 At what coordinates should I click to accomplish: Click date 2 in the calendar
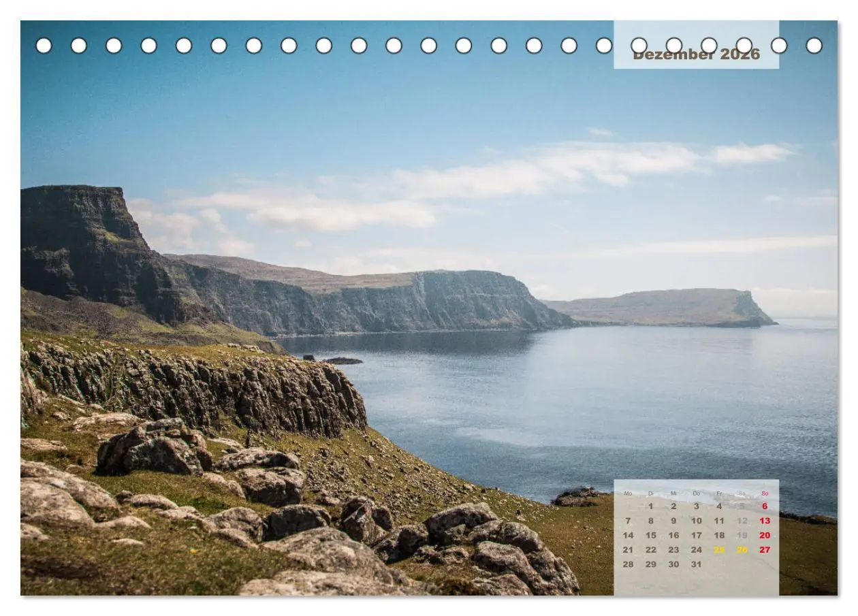tap(673, 506)
